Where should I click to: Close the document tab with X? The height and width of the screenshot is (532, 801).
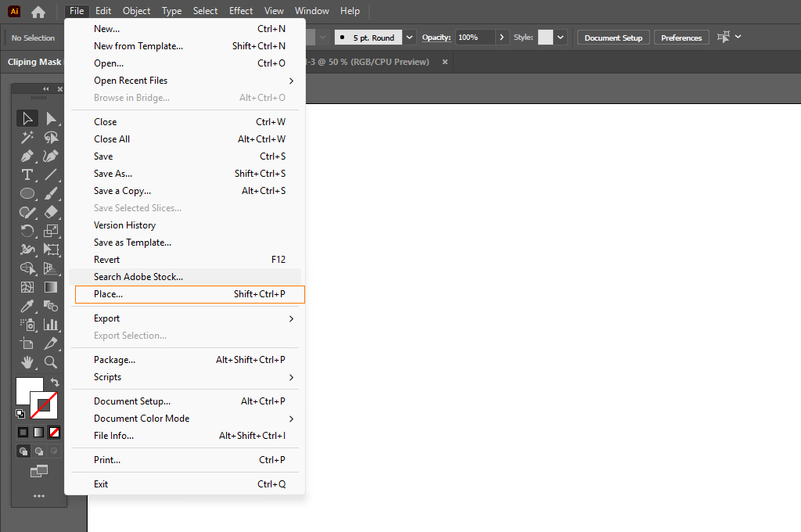[x=445, y=62]
